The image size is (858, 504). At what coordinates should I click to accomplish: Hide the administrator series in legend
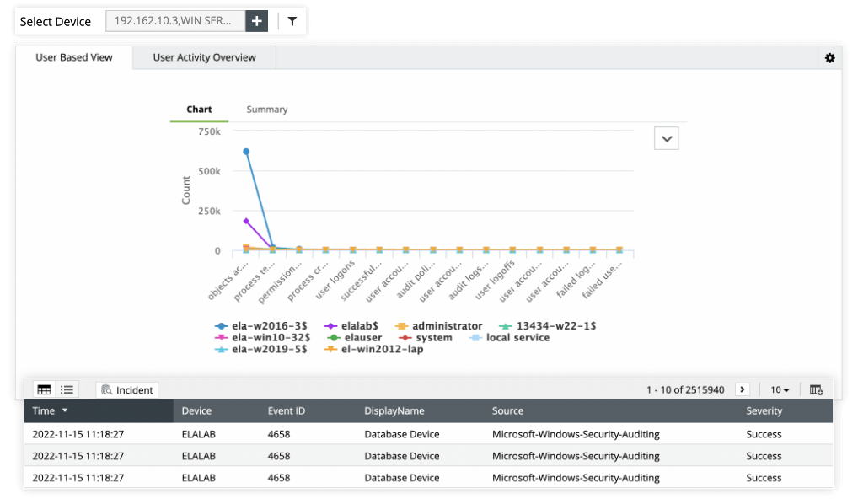coord(446,326)
